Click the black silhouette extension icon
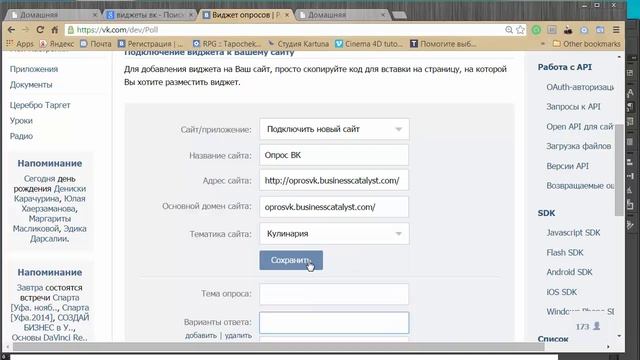640x360 pixels. click(x=568, y=30)
